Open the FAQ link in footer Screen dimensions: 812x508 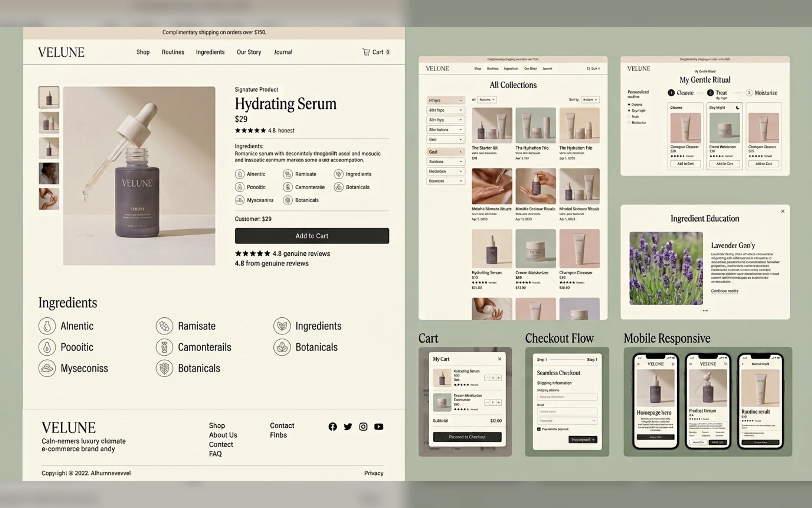215,454
